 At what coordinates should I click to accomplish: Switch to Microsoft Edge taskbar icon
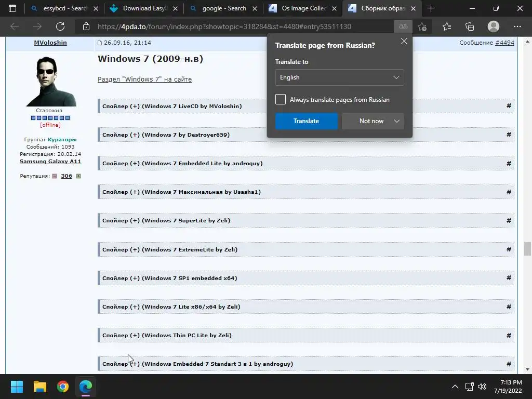86,387
